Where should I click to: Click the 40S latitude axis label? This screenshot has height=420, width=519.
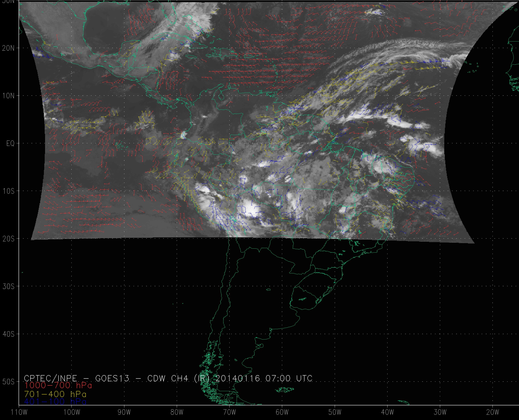[x=8, y=334]
